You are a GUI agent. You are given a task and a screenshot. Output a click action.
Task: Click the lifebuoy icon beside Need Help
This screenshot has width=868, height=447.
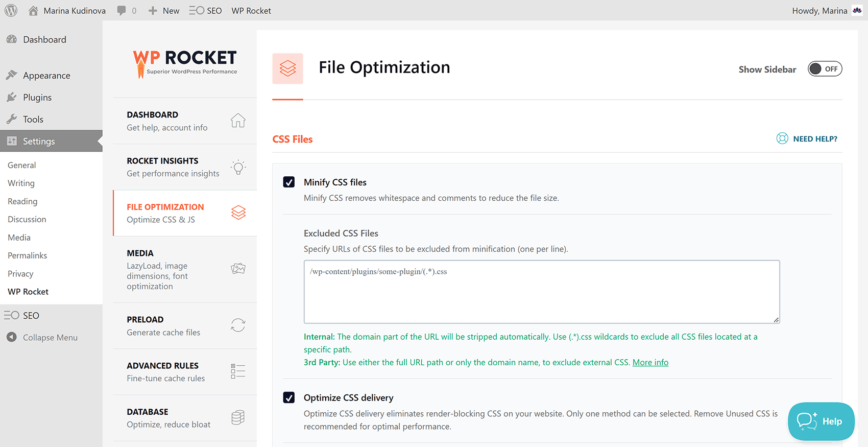point(782,138)
